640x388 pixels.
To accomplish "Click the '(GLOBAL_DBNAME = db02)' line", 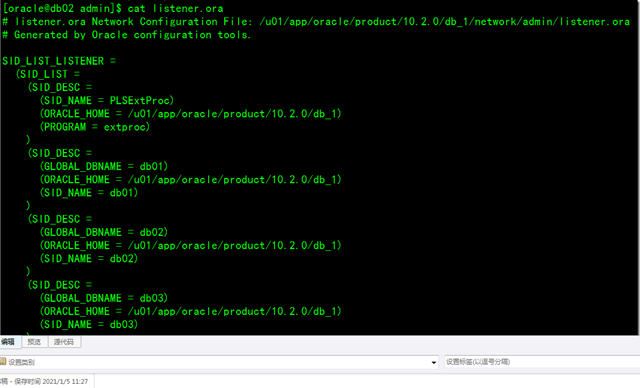I will click(x=104, y=232).
